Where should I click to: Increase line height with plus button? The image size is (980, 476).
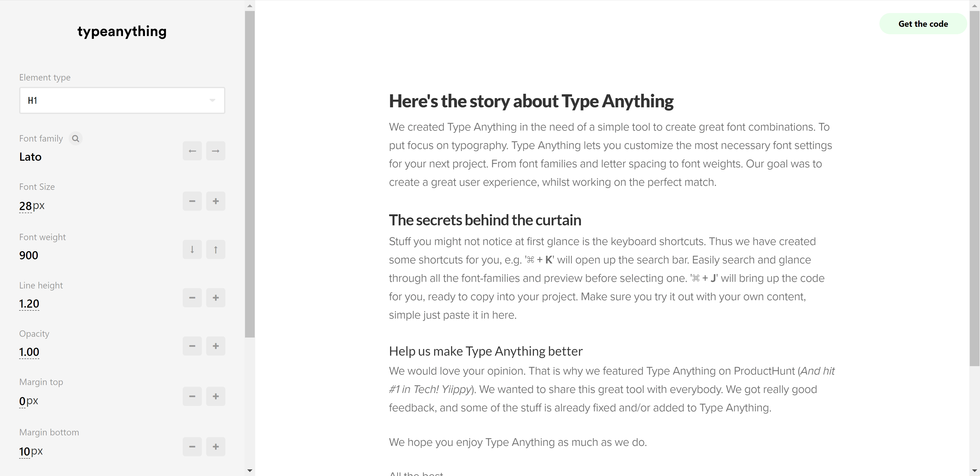tap(216, 298)
